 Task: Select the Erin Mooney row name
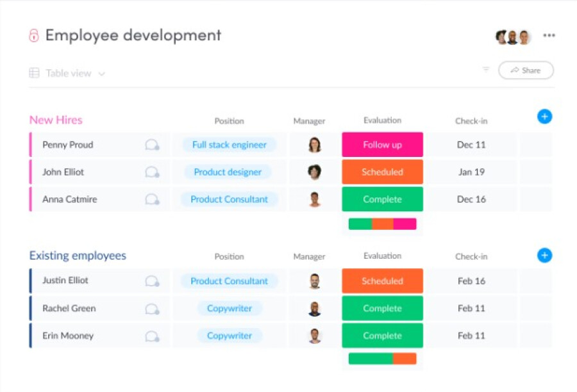(x=68, y=336)
